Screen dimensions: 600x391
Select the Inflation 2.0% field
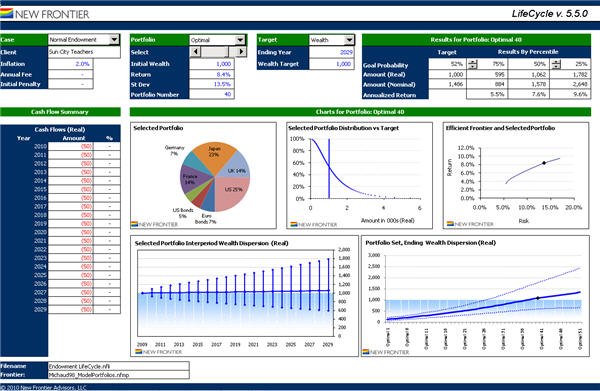click(x=70, y=64)
